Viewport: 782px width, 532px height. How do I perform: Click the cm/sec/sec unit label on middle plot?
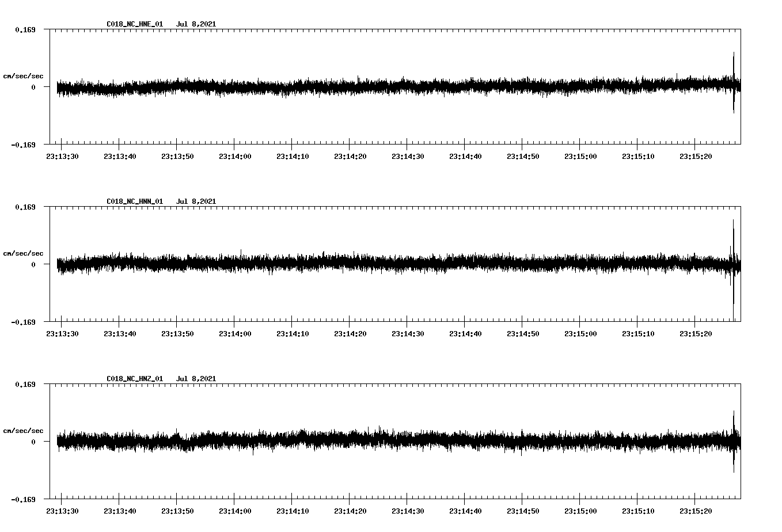click(24, 253)
